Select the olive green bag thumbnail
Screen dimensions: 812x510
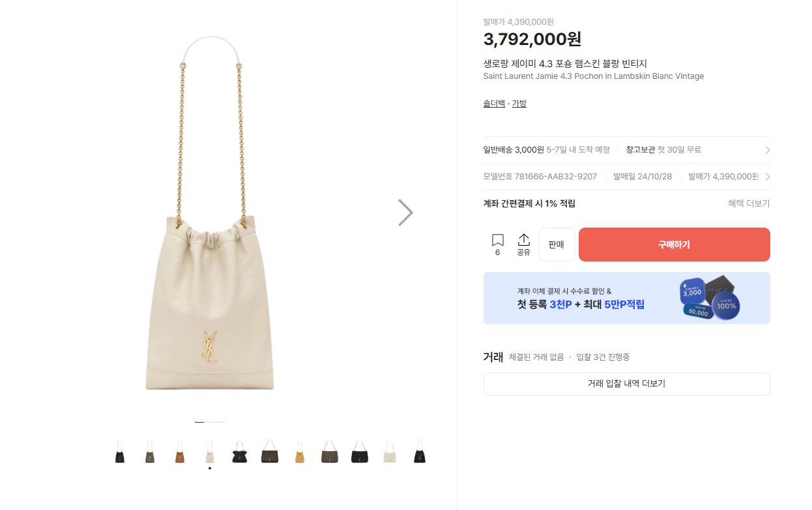click(x=149, y=452)
